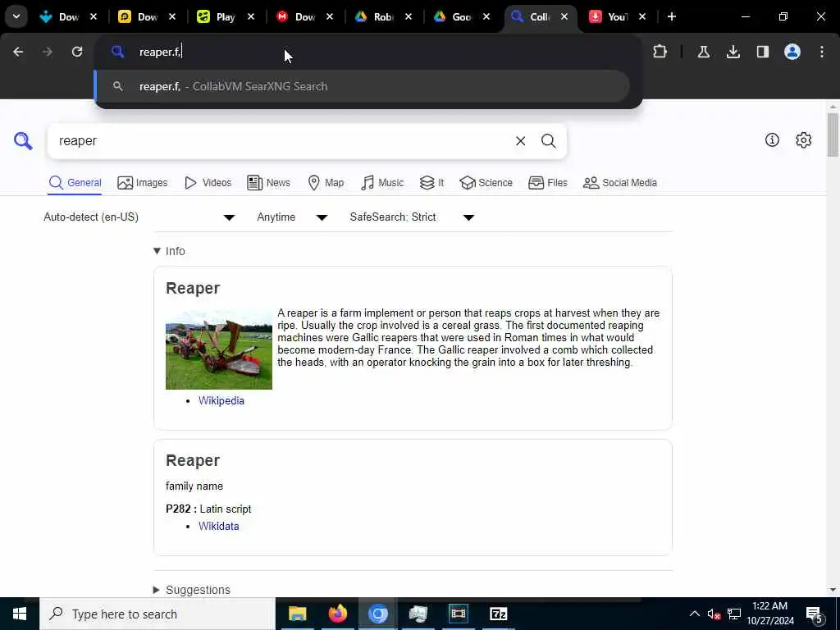
Task: Open Firefox from the taskbar
Action: 337,614
